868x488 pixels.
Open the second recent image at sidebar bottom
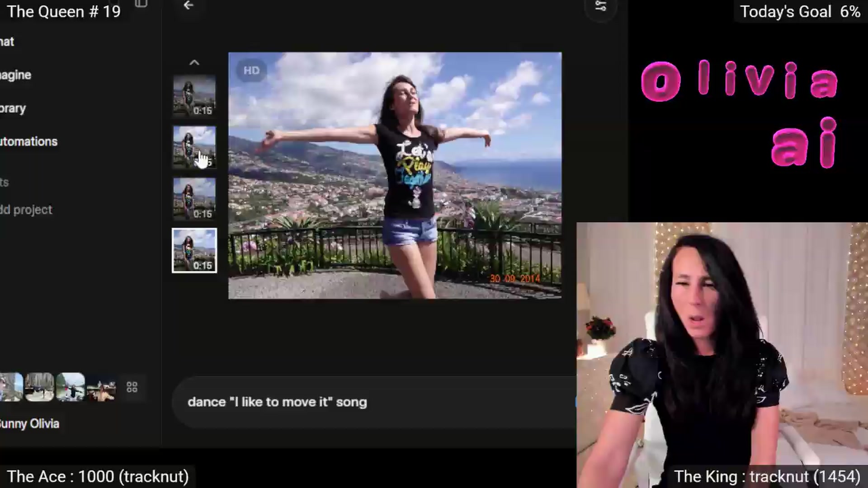pyautogui.click(x=39, y=387)
